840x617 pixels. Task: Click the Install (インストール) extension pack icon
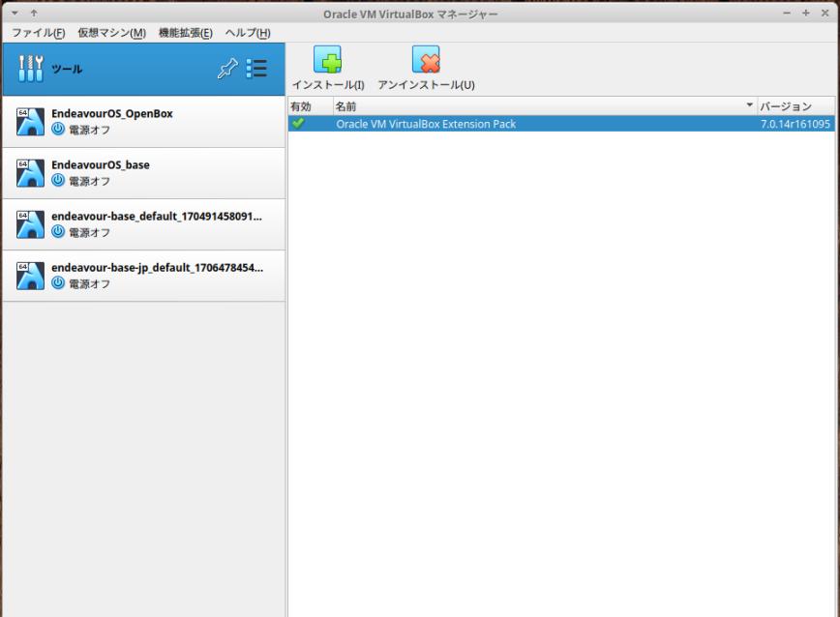pyautogui.click(x=327, y=59)
